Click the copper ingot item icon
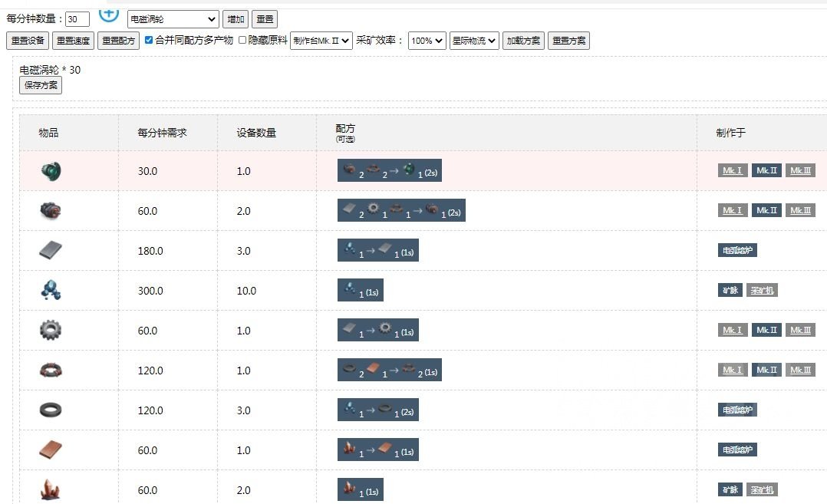 [51, 450]
